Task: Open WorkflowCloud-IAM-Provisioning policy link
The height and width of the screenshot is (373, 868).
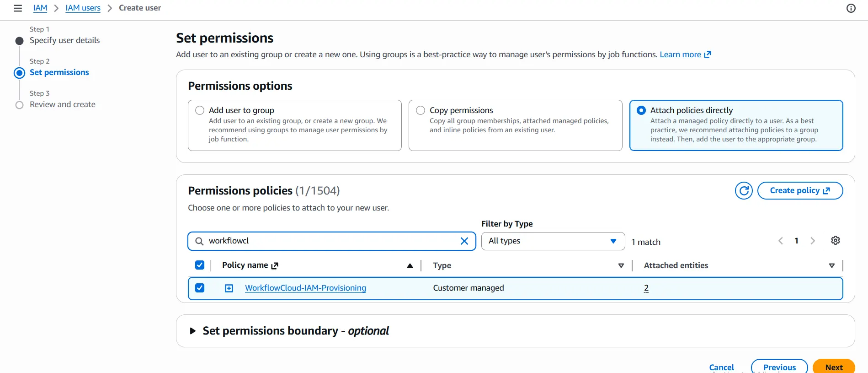Action: coord(305,288)
